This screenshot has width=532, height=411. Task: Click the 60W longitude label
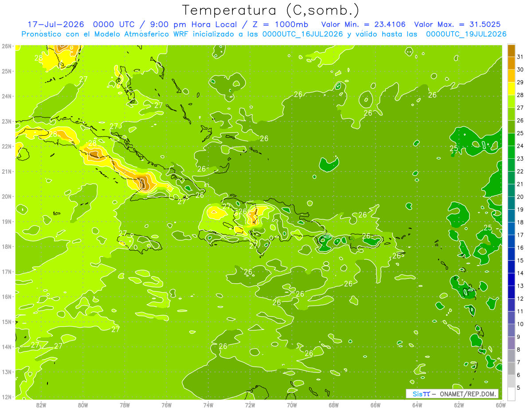(501, 405)
